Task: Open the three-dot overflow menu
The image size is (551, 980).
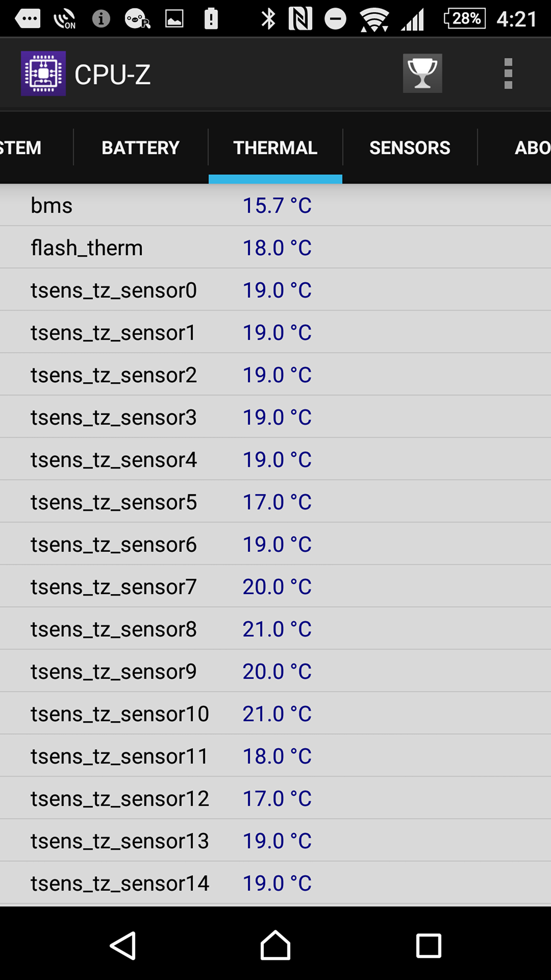Action: coord(508,73)
